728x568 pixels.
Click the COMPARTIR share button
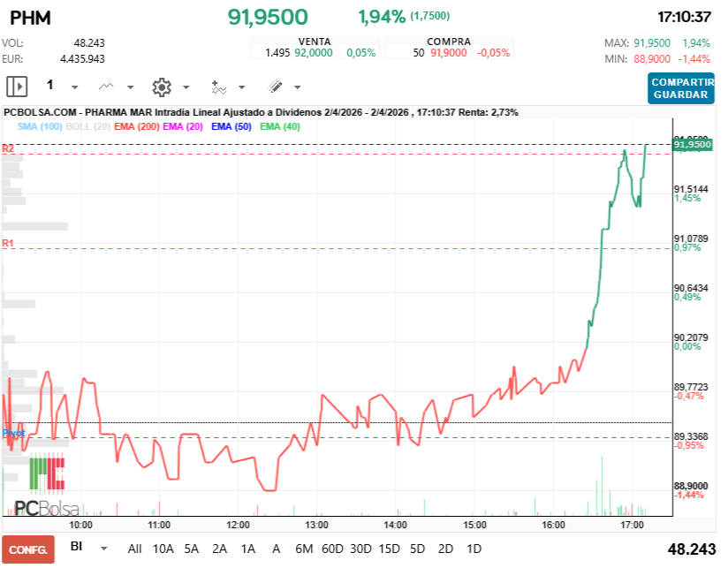tap(681, 83)
